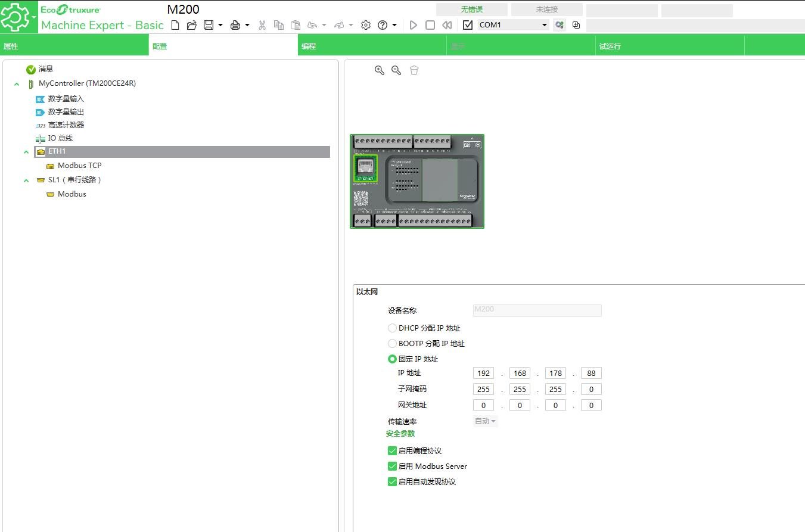Open the 传输速率 自动 dropdown
The image size is (805, 532).
pos(485,421)
